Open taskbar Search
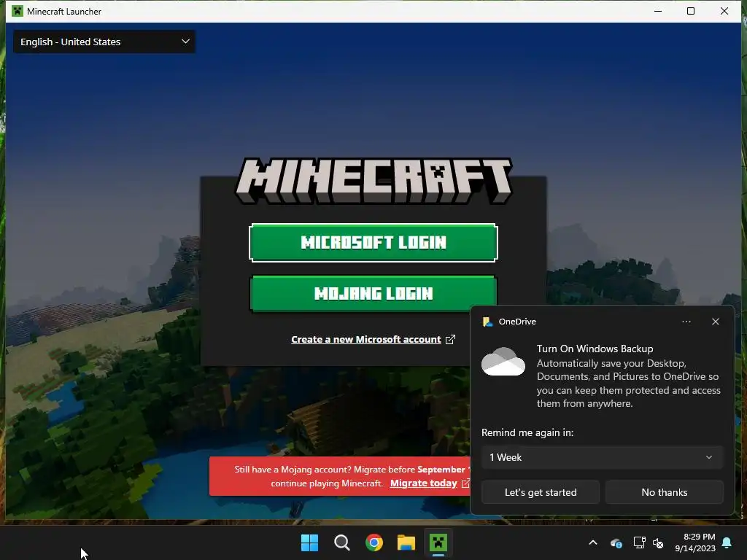747x560 pixels. pos(342,542)
